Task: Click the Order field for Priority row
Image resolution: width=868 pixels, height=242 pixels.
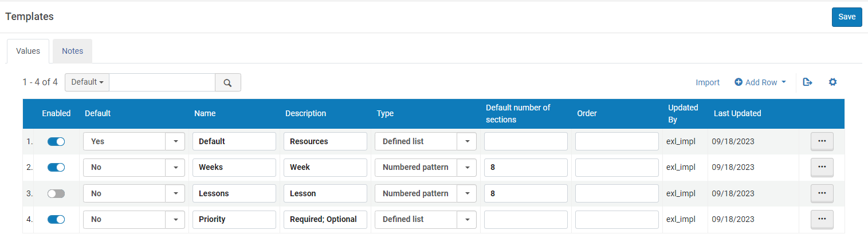Action: (617, 219)
